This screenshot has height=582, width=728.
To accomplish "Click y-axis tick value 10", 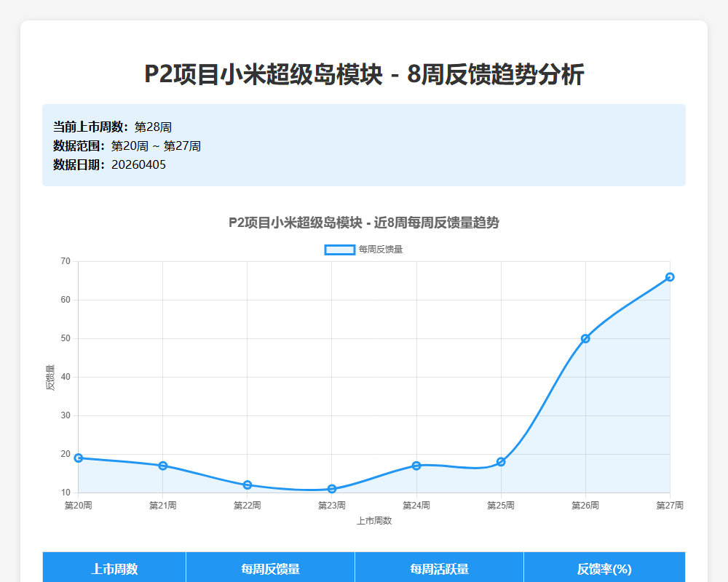I will point(66,493).
